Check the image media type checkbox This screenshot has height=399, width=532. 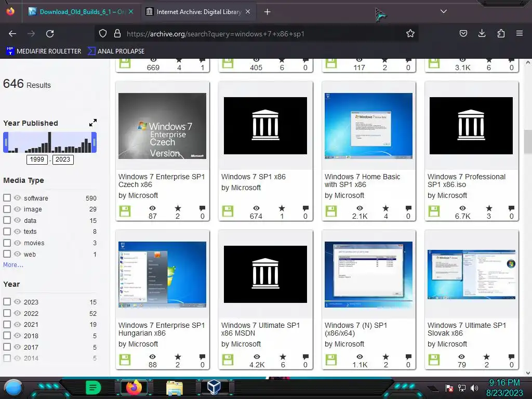[x=7, y=209]
